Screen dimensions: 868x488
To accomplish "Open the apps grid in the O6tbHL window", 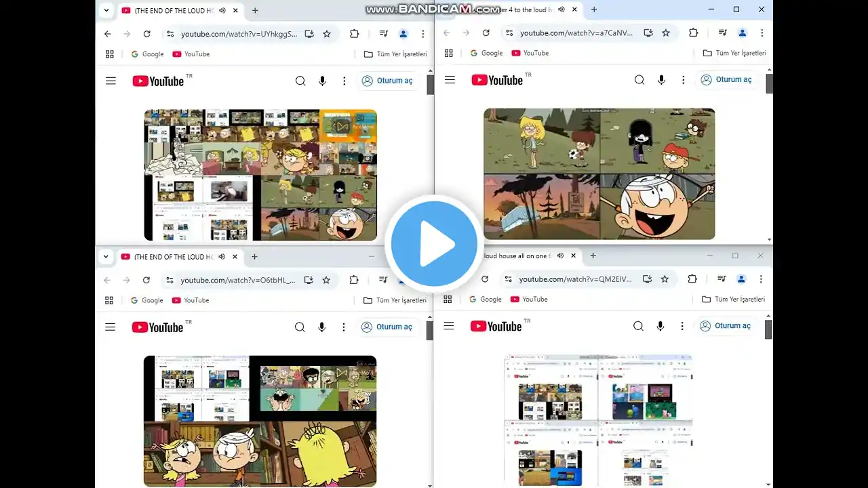I will [108, 300].
